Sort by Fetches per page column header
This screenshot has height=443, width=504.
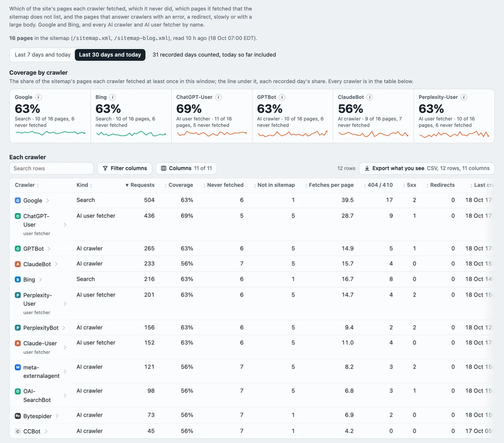click(329, 185)
